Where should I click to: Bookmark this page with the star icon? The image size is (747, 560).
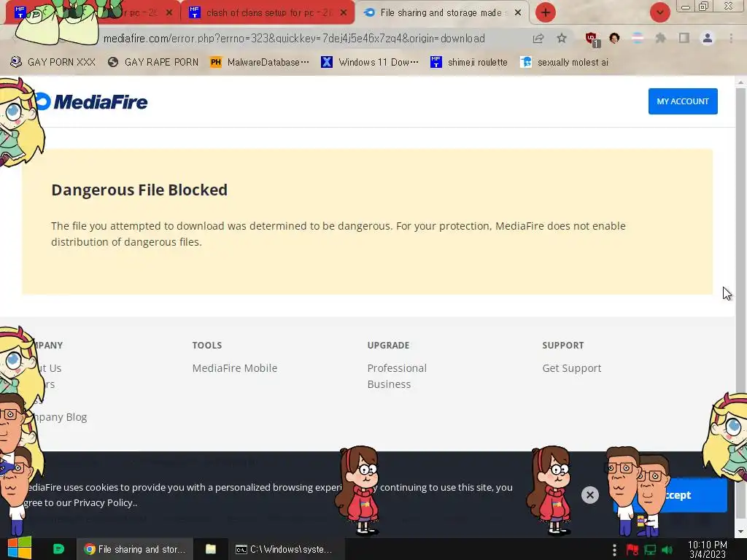(562, 38)
